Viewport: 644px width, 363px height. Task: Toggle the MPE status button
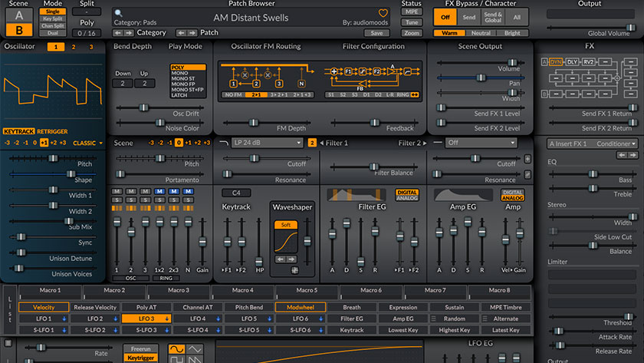point(412,13)
